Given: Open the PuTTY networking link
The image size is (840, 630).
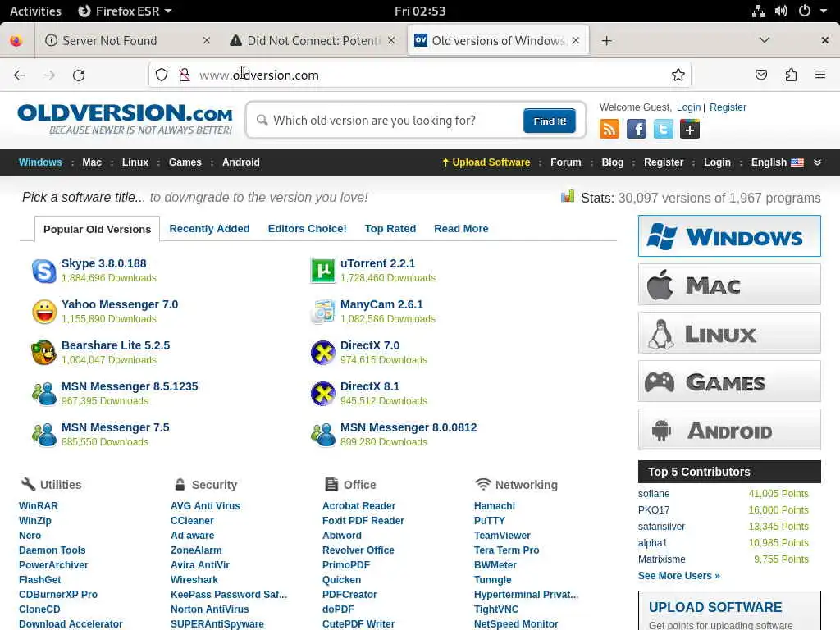Looking at the screenshot, I should coord(490,521).
